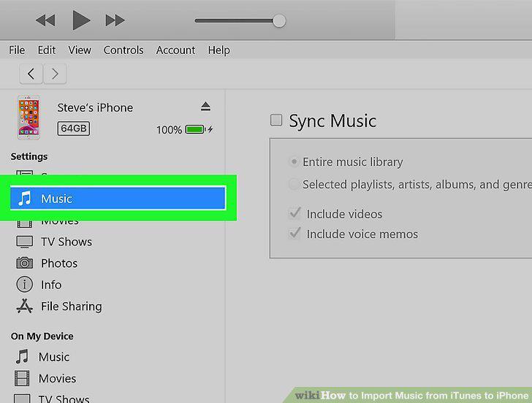Click the Steve's iPhone device name
Viewport: 532px width, 403px height.
[95, 108]
